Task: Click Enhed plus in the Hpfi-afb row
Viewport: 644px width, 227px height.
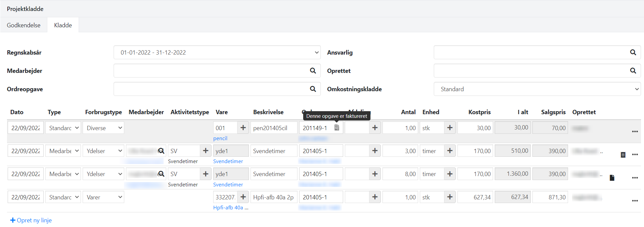Action: [x=450, y=197]
